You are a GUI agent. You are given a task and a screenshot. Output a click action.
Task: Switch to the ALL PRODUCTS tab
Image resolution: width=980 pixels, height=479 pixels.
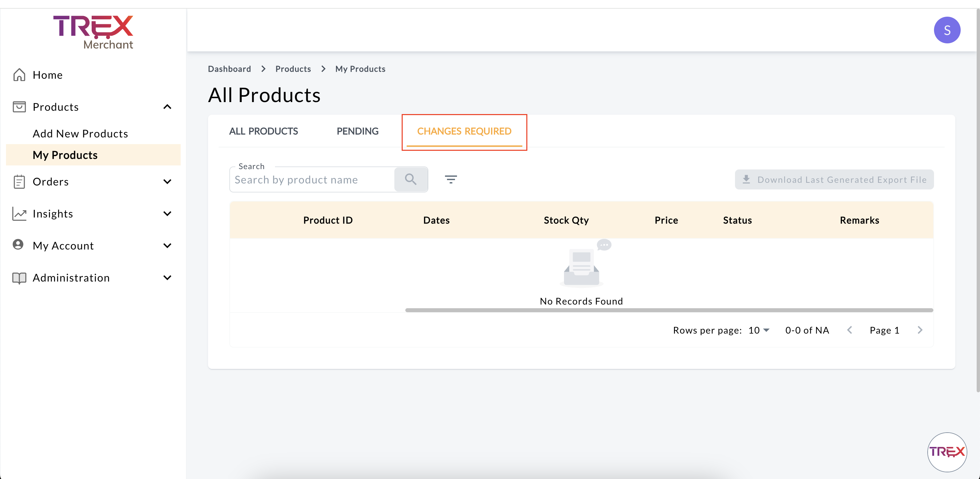[x=263, y=131]
